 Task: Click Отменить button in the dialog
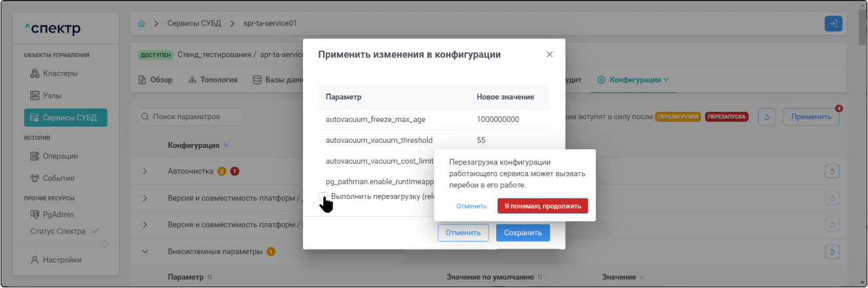point(464,232)
